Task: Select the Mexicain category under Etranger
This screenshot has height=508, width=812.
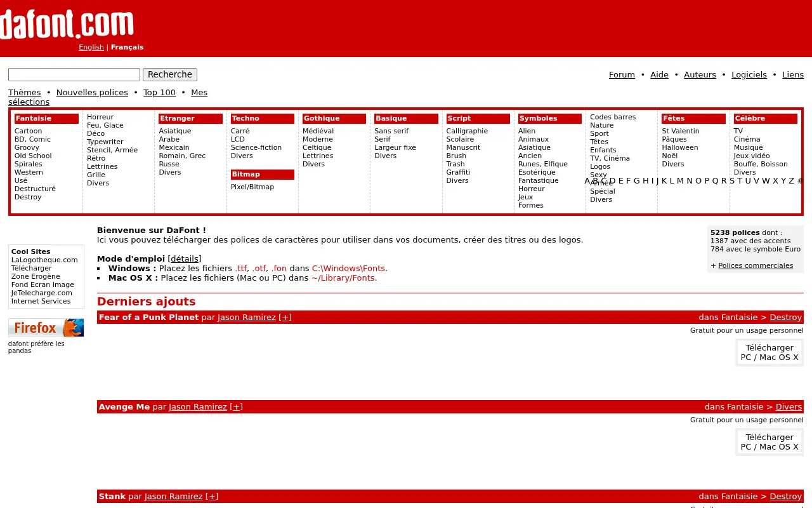Action: coord(174,147)
